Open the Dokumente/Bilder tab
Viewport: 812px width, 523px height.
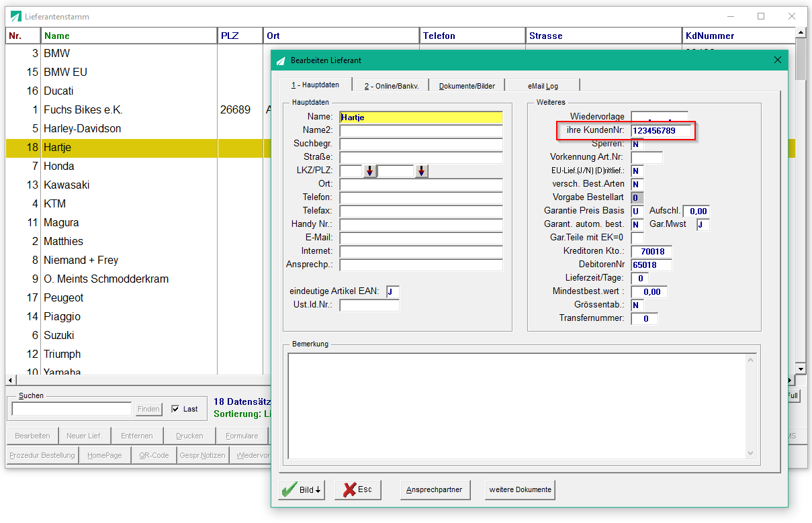[467, 86]
